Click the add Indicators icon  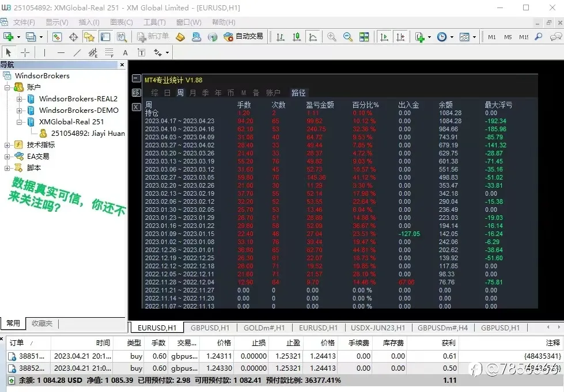[420, 37]
